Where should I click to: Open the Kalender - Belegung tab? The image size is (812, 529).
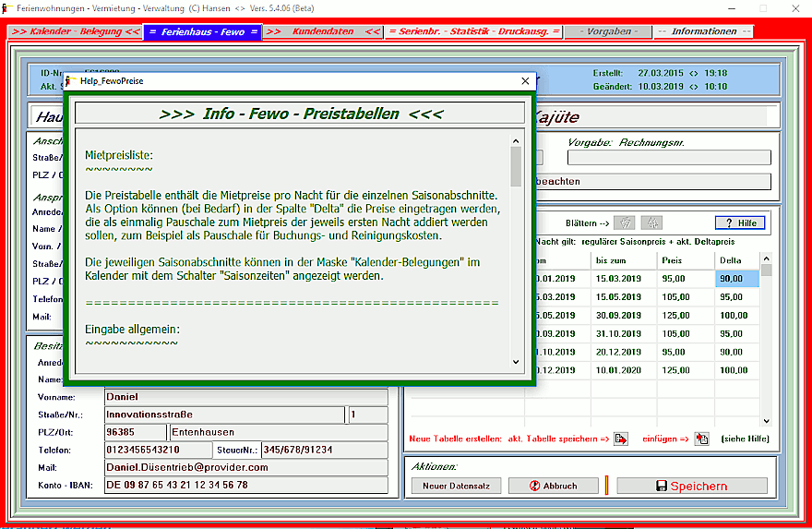76,31
